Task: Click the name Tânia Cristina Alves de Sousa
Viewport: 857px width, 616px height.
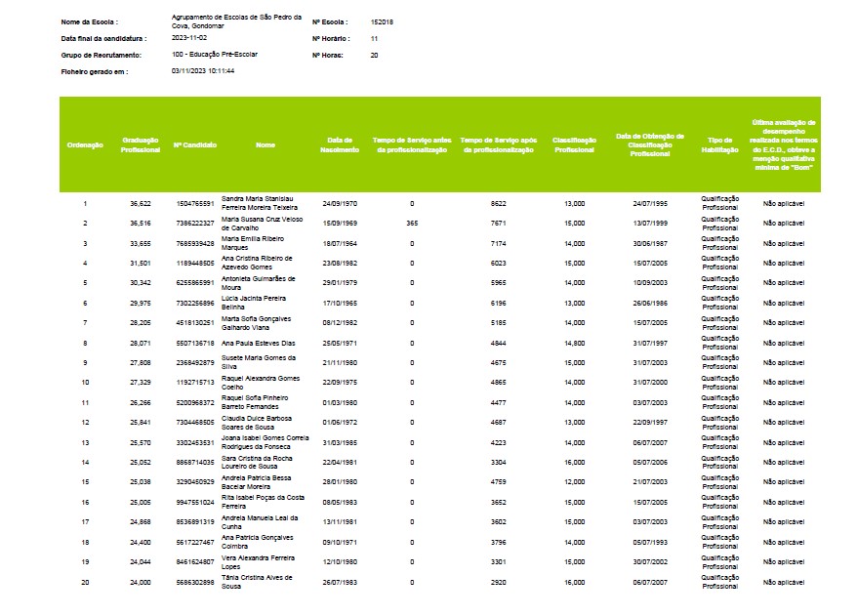Action: click(x=259, y=582)
